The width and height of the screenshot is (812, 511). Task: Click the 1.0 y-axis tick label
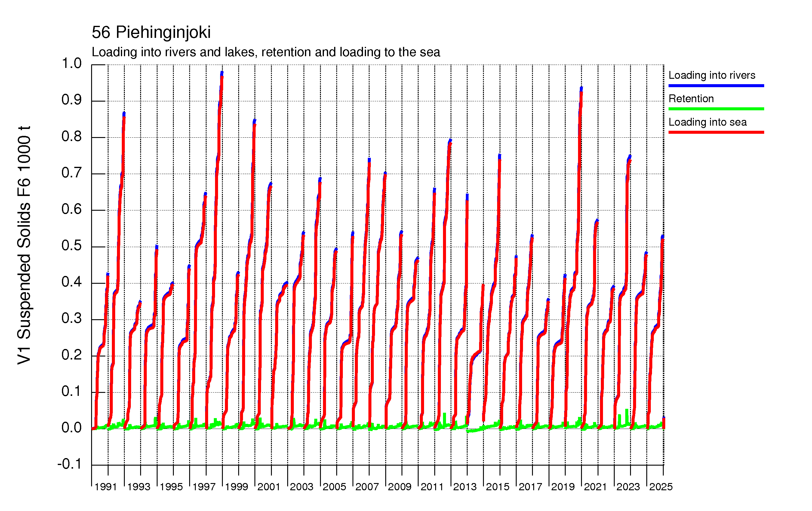point(72,63)
